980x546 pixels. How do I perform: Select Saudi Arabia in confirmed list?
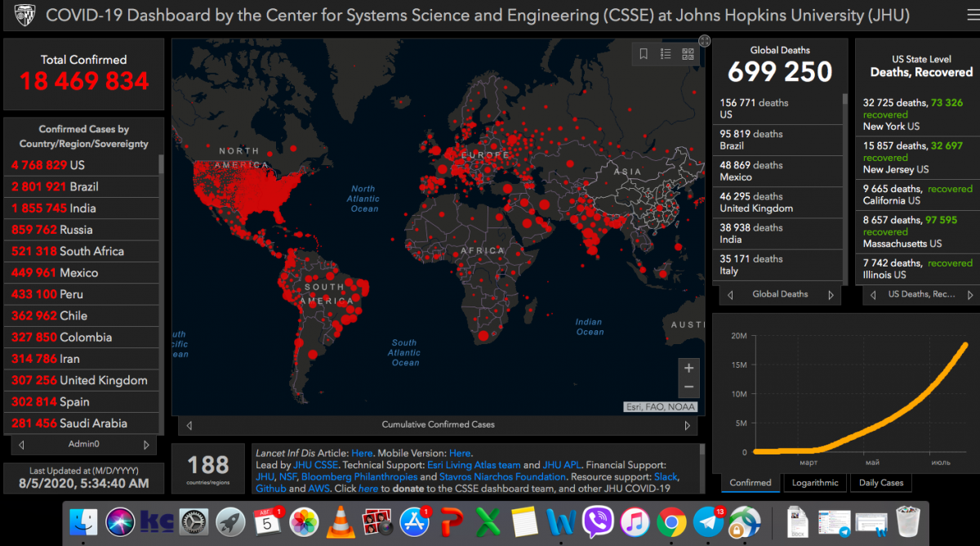[x=82, y=423]
